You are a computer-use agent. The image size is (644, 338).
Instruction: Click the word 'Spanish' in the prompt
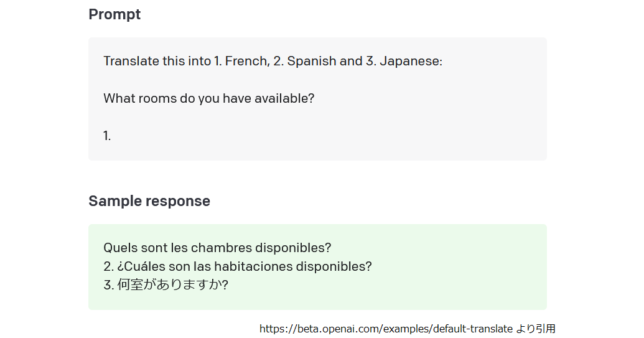(312, 61)
